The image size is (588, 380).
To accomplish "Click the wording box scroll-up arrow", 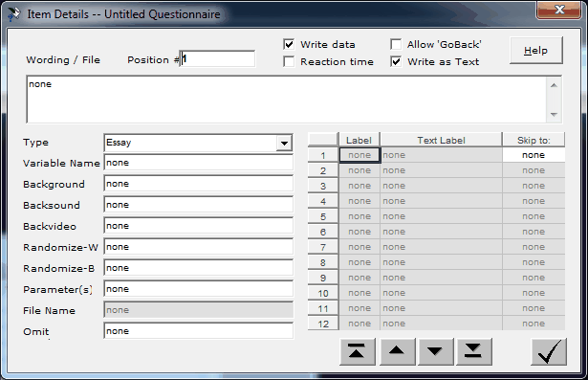I will point(554,85).
